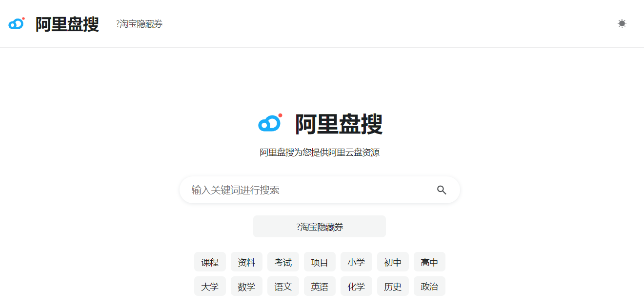644x307 pixels.
Task: Select the 政治 keyword tag
Action: coord(429,286)
